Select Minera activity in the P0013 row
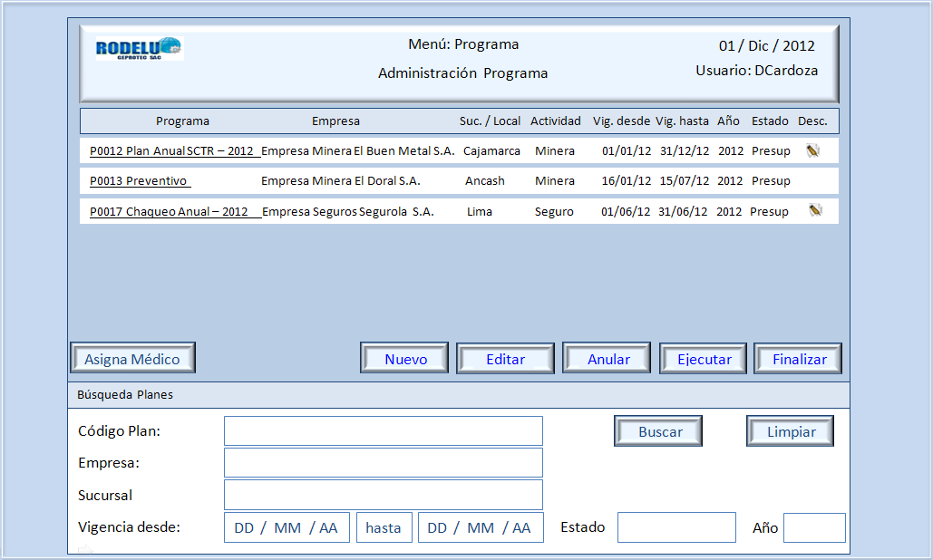 click(555, 180)
